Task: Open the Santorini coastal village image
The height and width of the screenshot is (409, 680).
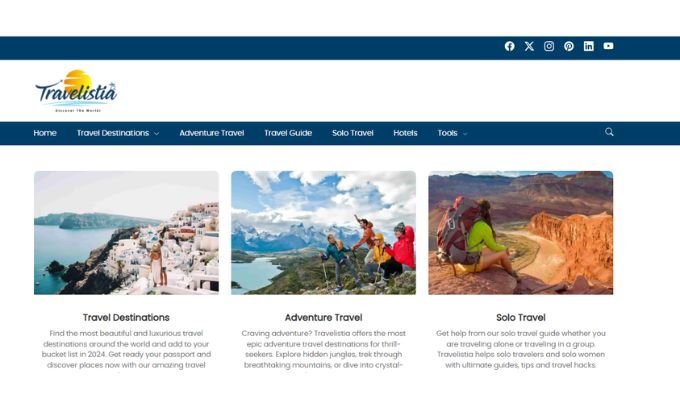Action: [x=127, y=233]
